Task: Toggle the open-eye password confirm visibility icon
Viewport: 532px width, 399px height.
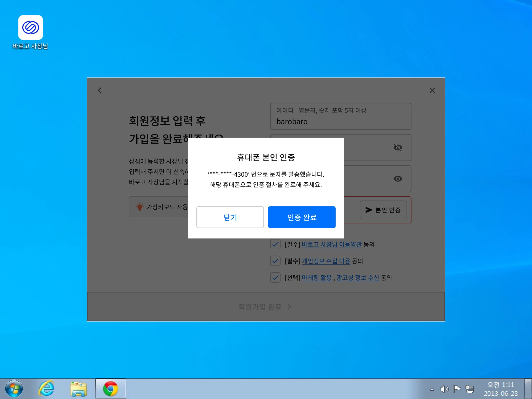Action: click(x=398, y=179)
